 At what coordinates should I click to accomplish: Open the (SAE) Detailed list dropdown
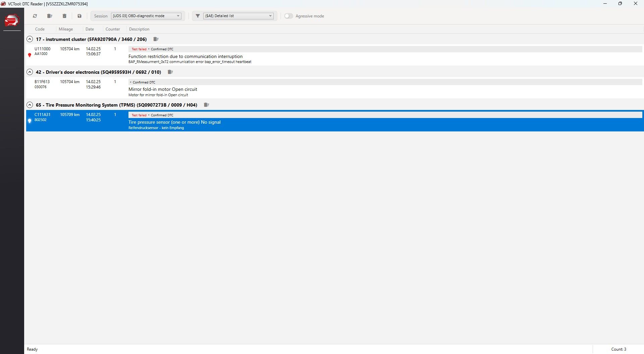click(238, 16)
